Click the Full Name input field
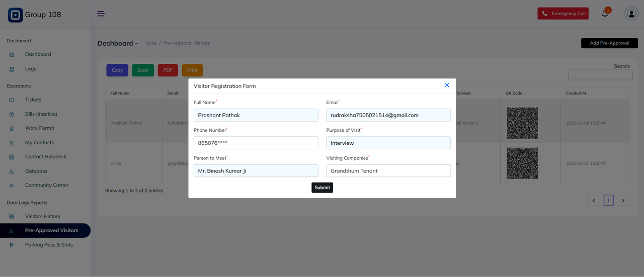Screen dimensions: 644x277 point(256,115)
